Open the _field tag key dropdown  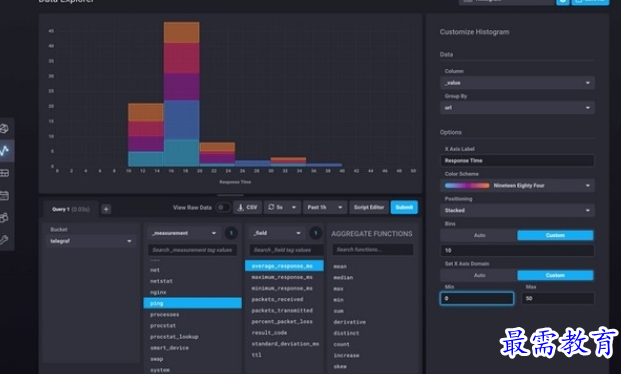click(x=277, y=233)
